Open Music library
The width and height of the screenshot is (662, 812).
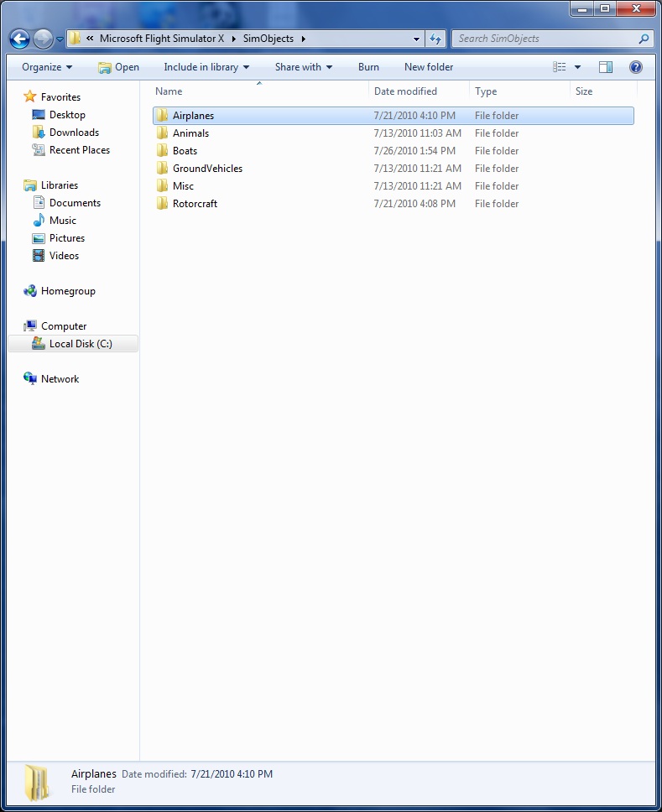[62, 220]
